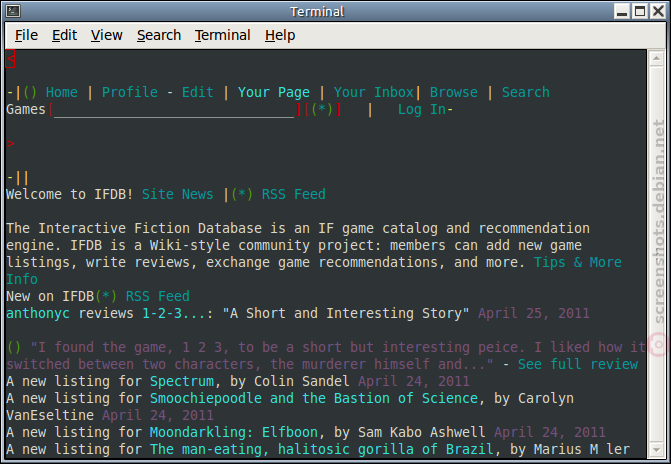
Task: Click the scrollbar up arrow
Action: click(656, 59)
